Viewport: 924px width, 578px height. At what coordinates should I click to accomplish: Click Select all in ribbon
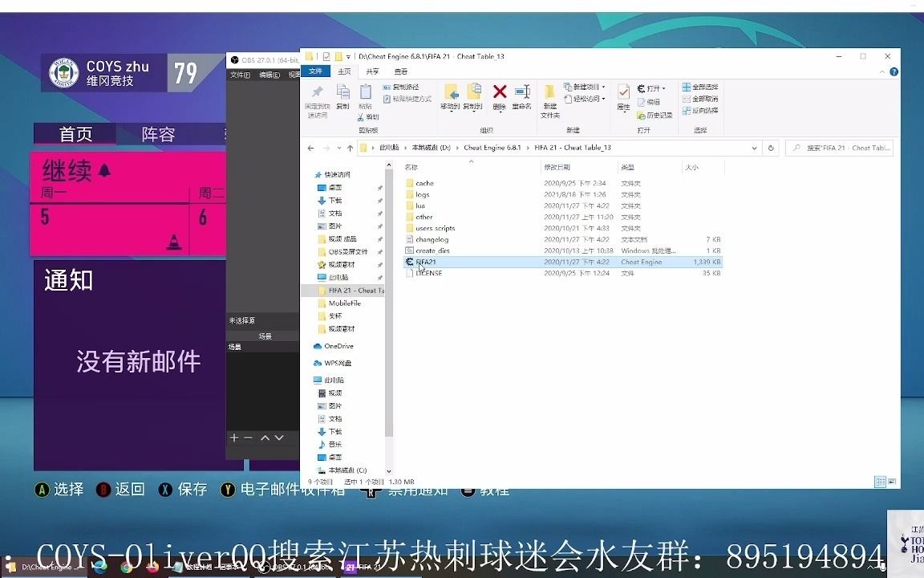pyautogui.click(x=700, y=88)
